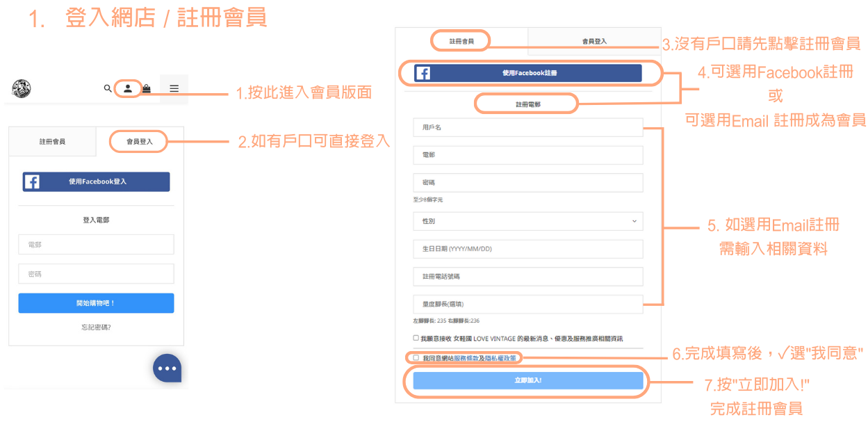Click the 用戶名 input field

coord(527,127)
